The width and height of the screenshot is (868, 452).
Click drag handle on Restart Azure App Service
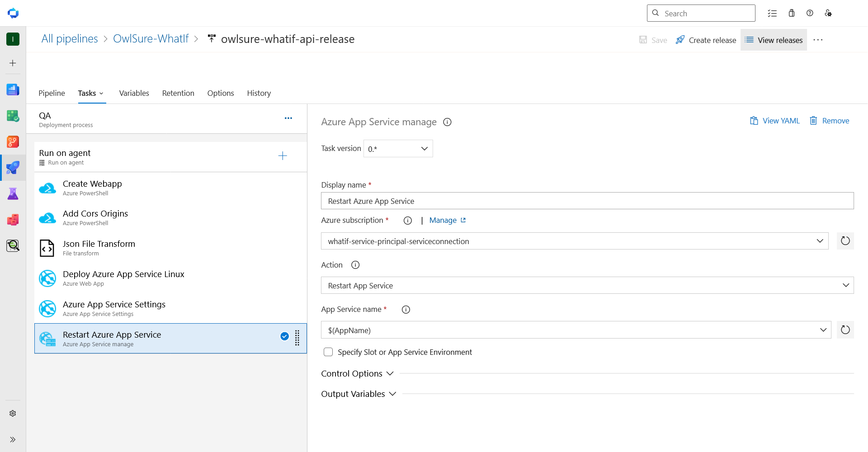pos(297,338)
